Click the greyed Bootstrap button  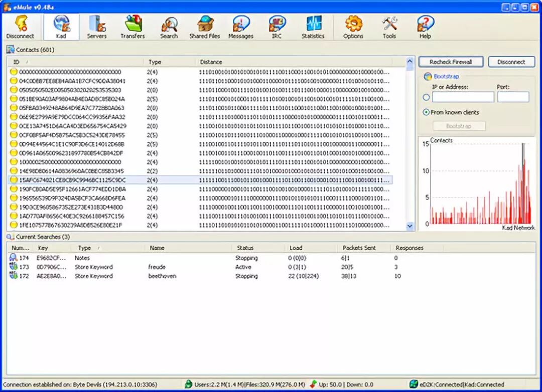459,126
